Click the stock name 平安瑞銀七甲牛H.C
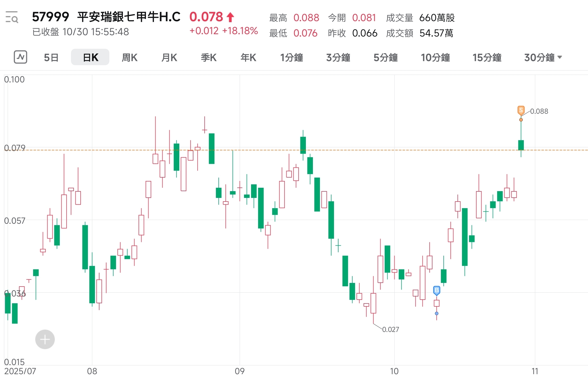Image resolution: width=588 pixels, height=382 pixels. pos(128,16)
